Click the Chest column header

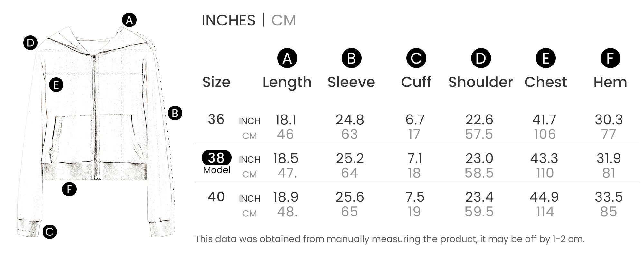[545, 82]
